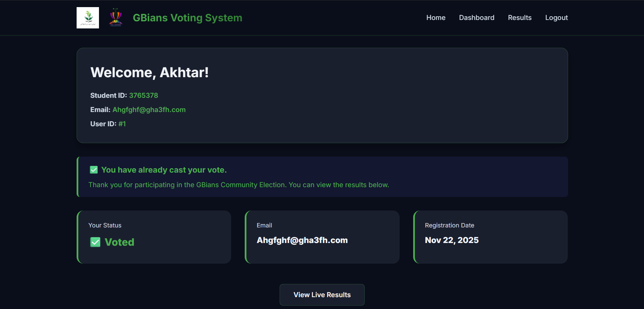Click the Voted status label
Screen dimensions: 644x309
coord(120,242)
